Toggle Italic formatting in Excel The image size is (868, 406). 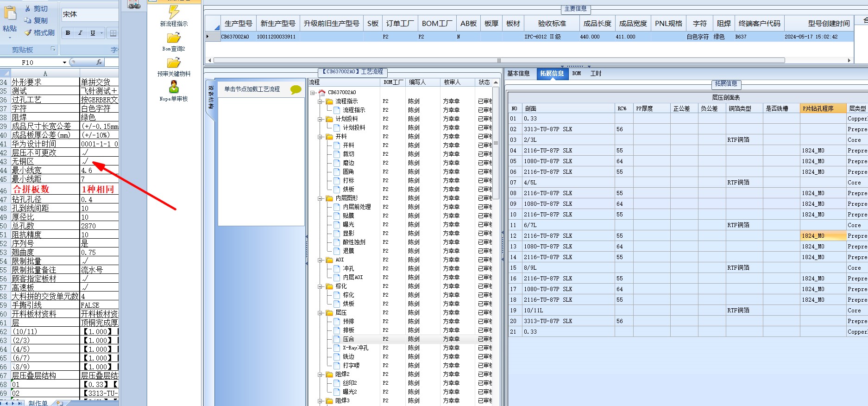[x=80, y=33]
